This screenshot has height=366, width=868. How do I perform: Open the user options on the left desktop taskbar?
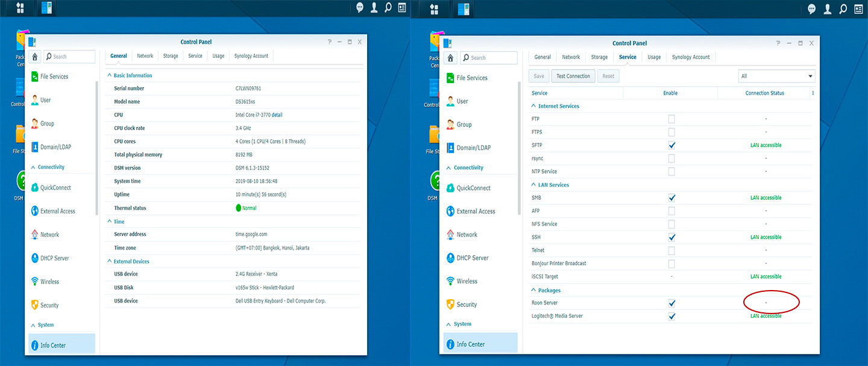coord(374,8)
